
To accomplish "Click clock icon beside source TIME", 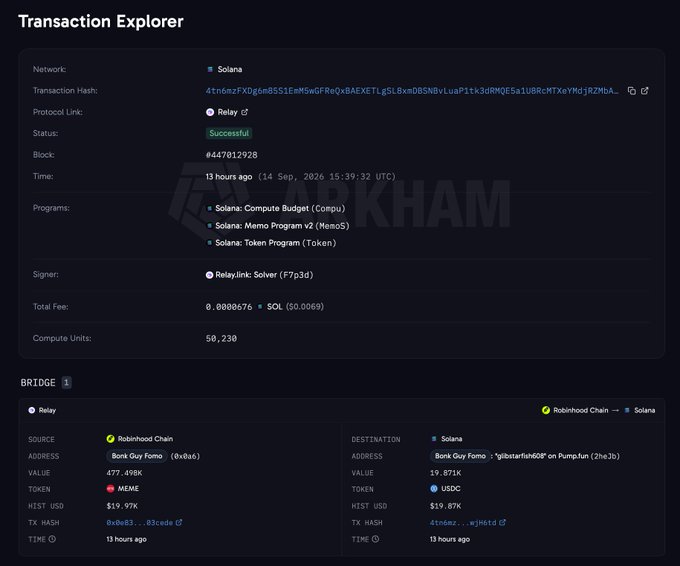I will pyautogui.click(x=52, y=539).
